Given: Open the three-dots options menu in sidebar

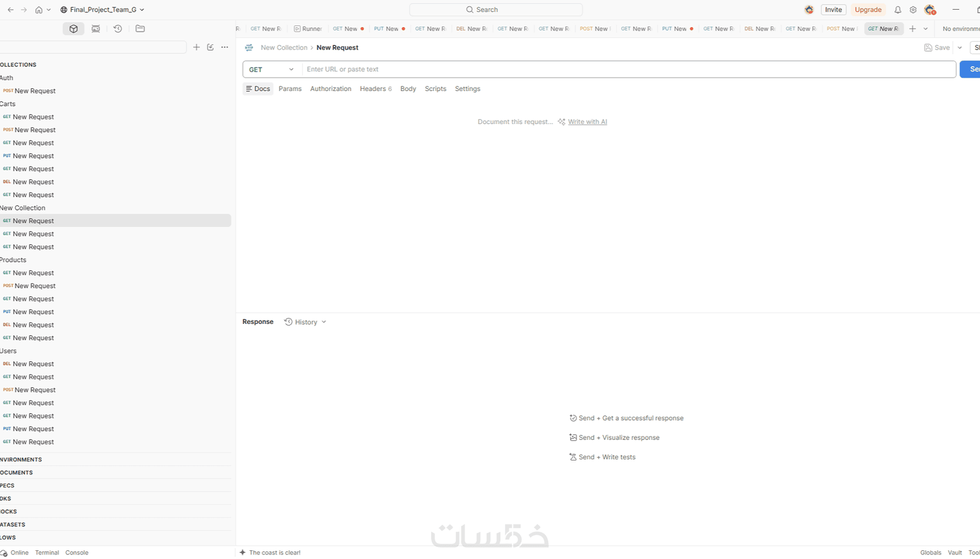Looking at the screenshot, I should [x=225, y=47].
